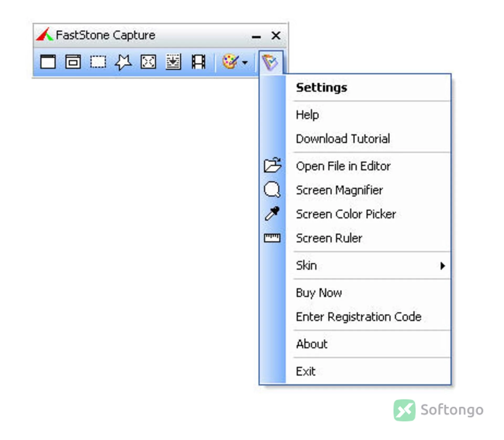
Task: Click the paint palette output icon
Action: click(x=230, y=62)
